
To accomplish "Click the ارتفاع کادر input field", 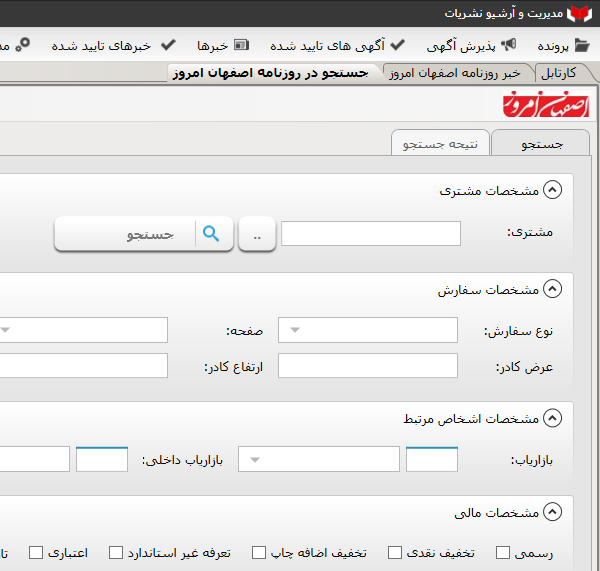I will pyautogui.click(x=83, y=365).
